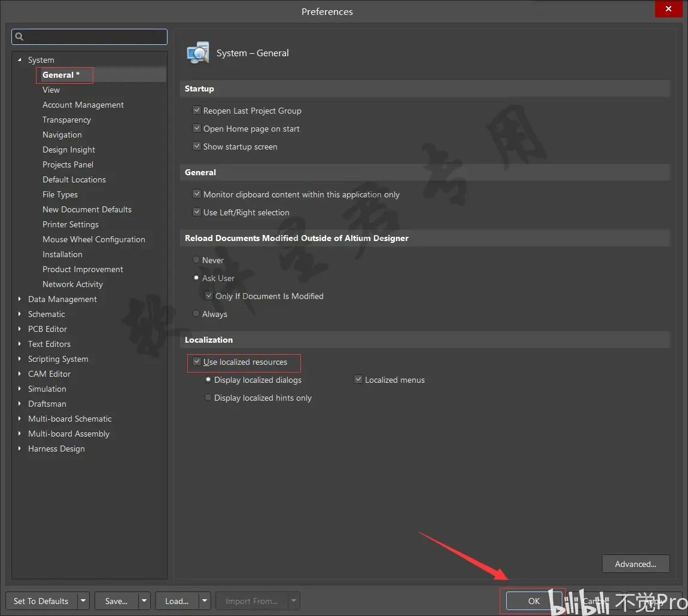
Task: Open Product Improvement page
Action: coord(83,269)
